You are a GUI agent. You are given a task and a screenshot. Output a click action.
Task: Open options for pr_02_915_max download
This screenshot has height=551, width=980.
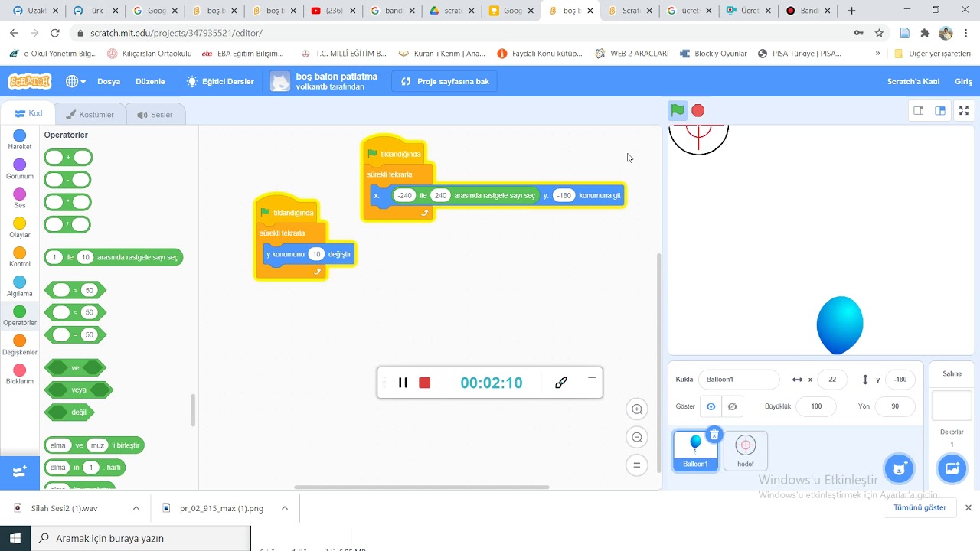tap(284, 507)
